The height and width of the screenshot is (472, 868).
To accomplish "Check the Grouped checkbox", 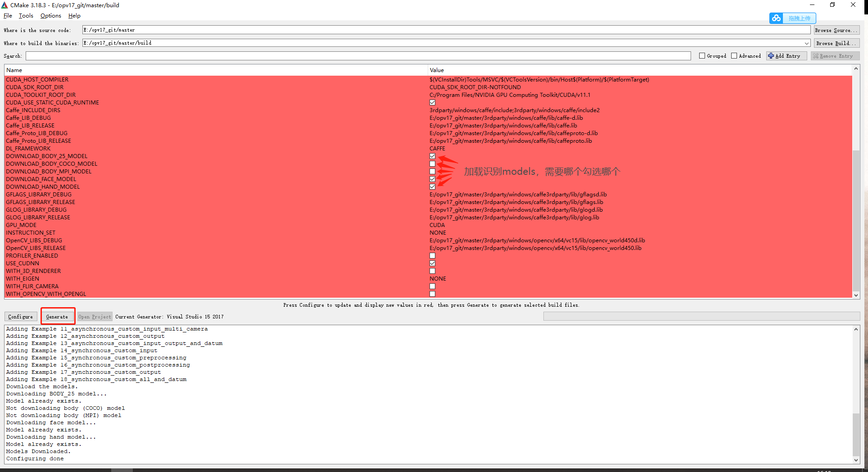I will [x=702, y=55].
